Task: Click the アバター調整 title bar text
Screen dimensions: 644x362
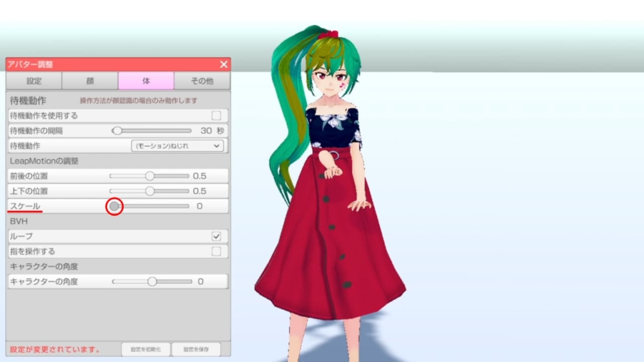Action: coord(30,65)
